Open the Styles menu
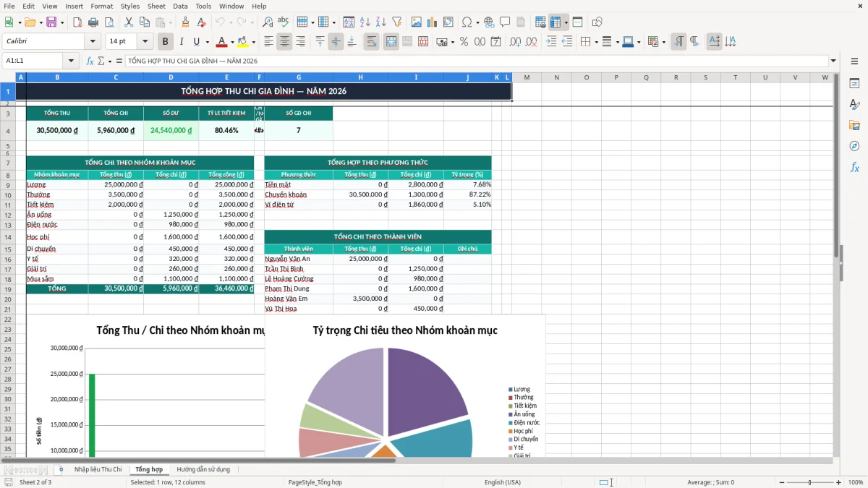868x488 pixels. pyautogui.click(x=130, y=6)
